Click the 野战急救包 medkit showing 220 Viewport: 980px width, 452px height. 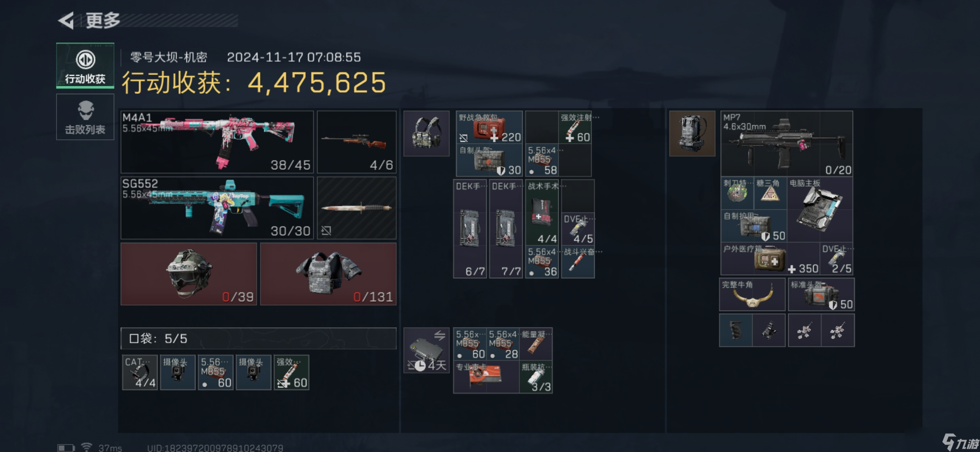[x=489, y=127]
